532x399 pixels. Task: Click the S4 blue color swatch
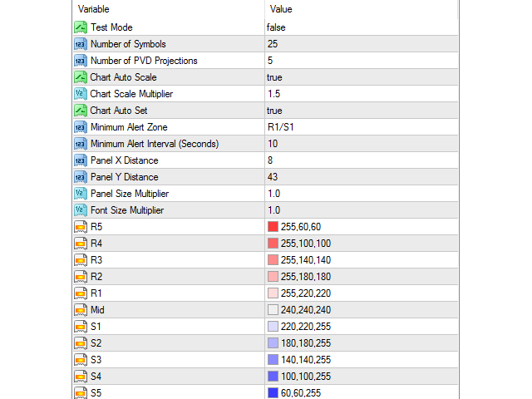pos(273,376)
